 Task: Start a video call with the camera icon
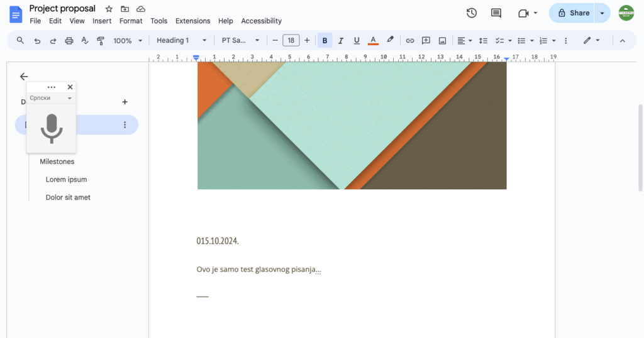523,13
